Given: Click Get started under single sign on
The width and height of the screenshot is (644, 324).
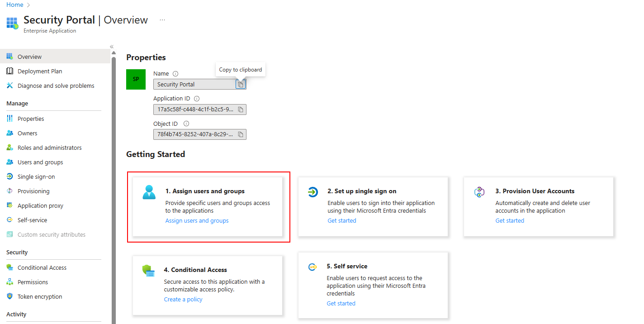Looking at the screenshot, I should click(342, 221).
